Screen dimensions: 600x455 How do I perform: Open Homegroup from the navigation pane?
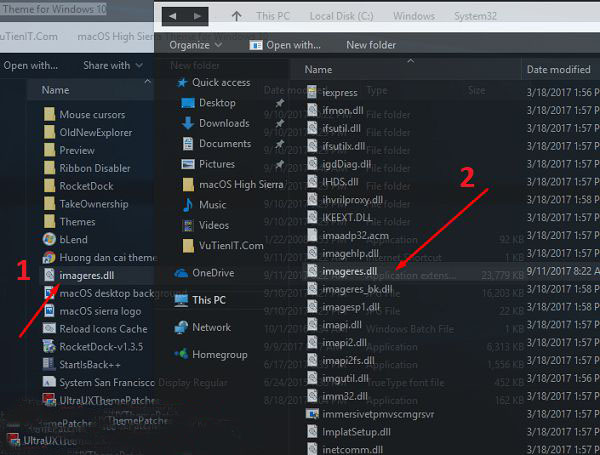(181, 353)
